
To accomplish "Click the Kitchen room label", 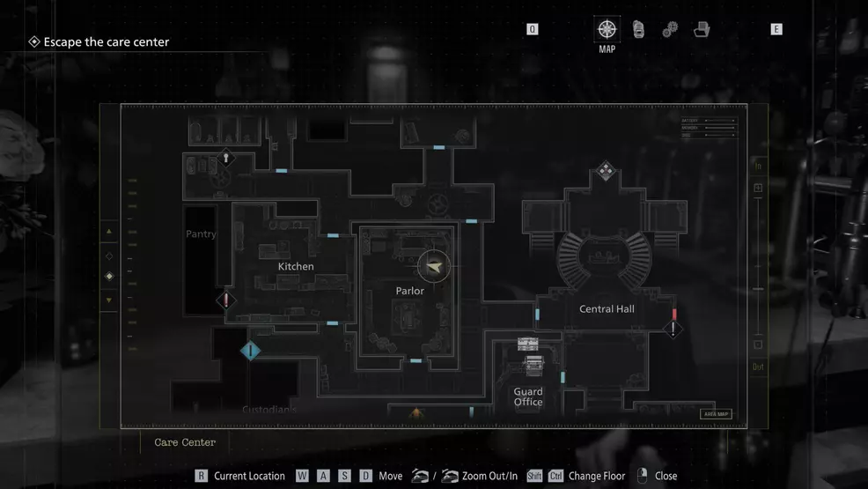I will coord(296,266).
